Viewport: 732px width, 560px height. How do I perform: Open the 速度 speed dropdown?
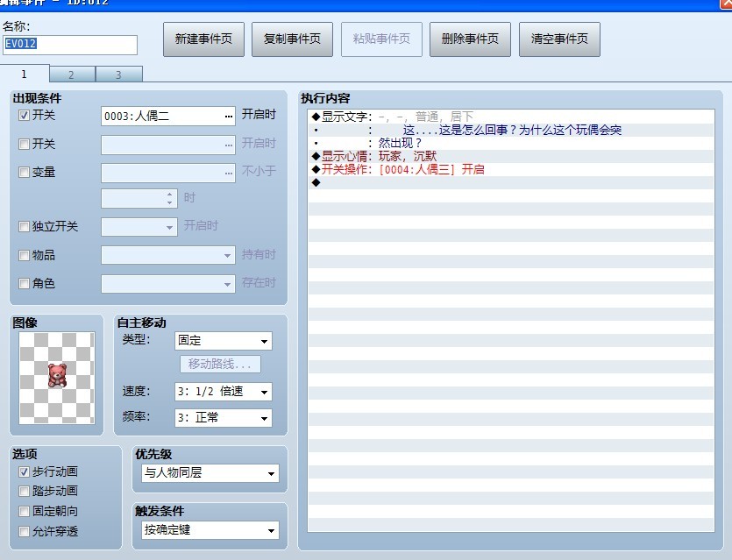(224, 392)
